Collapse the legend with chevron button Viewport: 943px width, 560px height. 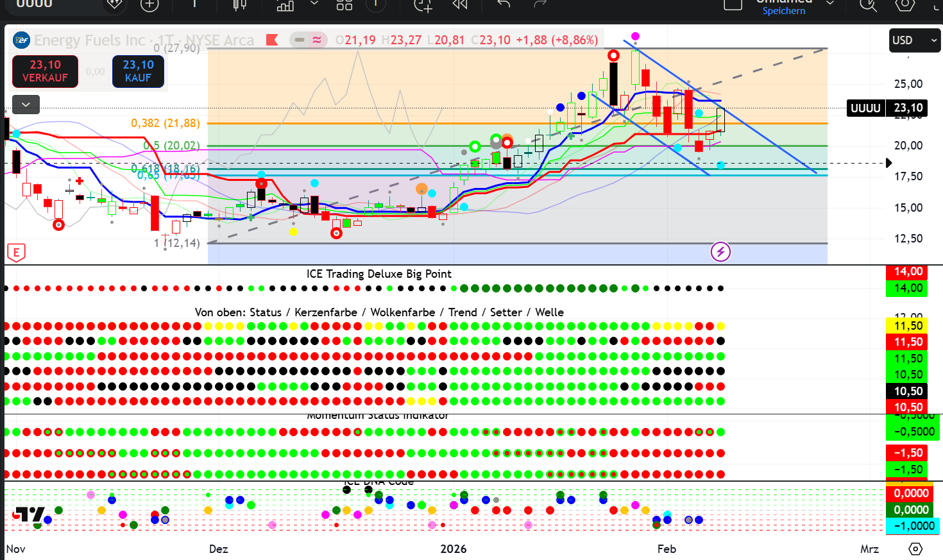coord(26,104)
